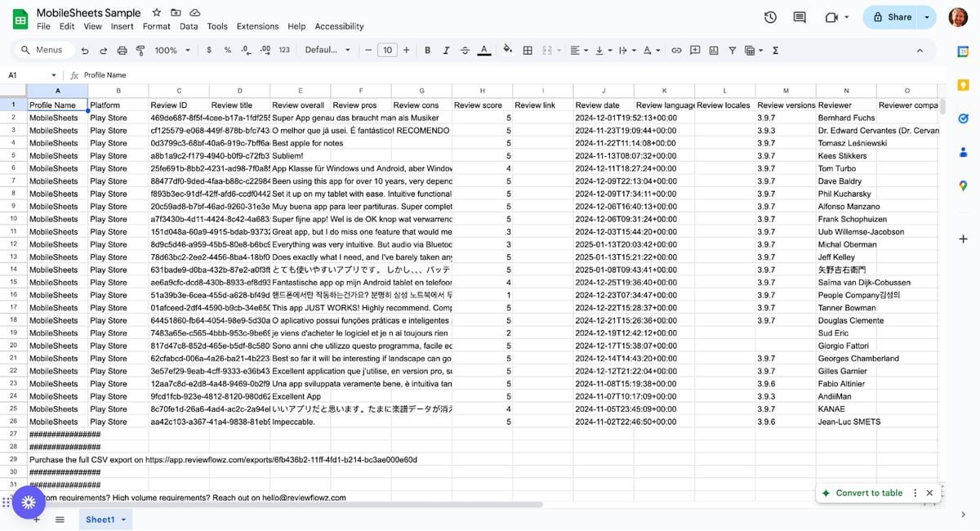Decrease font size with minus
This screenshot has height=531, width=980.
(x=369, y=50)
